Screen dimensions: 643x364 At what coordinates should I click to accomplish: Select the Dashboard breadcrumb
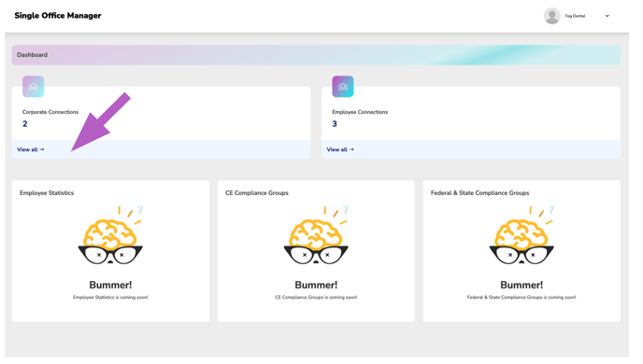point(32,55)
